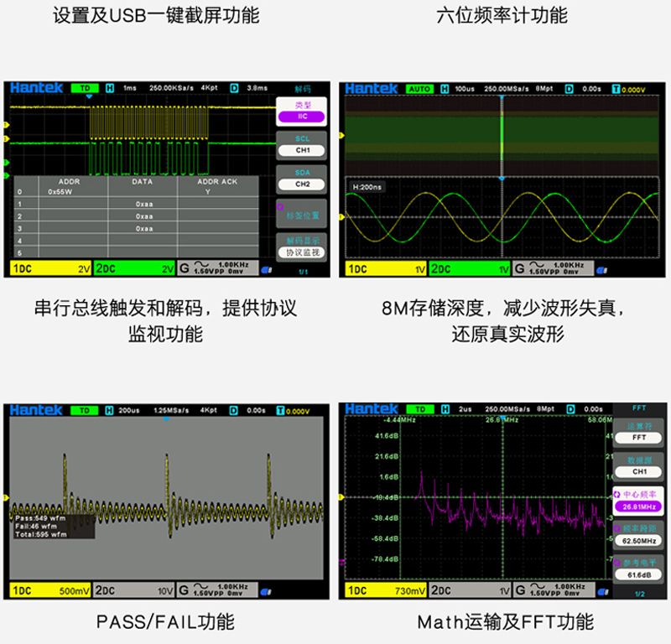
Task: Click the H timebase icon on IIC decode screen
Action: (x=110, y=88)
